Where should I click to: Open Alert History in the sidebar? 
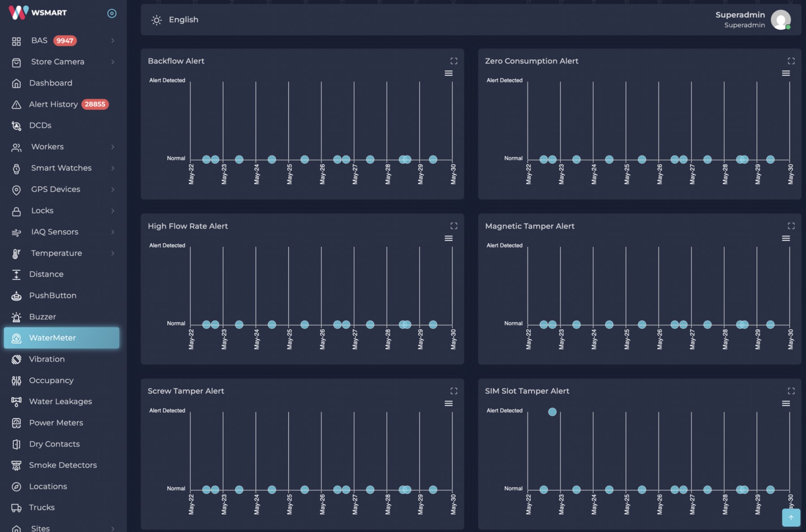coord(62,104)
